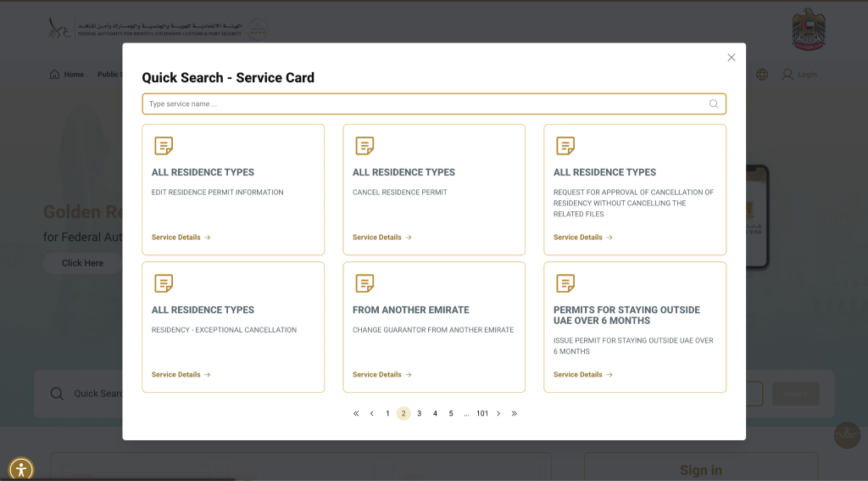This screenshot has height=481, width=868.
Task: Select page 1 in pagination
Action: [387, 413]
